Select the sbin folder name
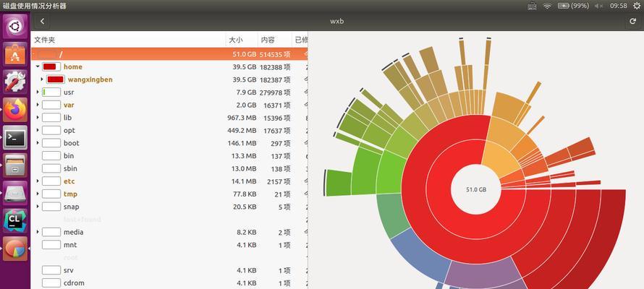The image size is (644, 289). (x=70, y=168)
